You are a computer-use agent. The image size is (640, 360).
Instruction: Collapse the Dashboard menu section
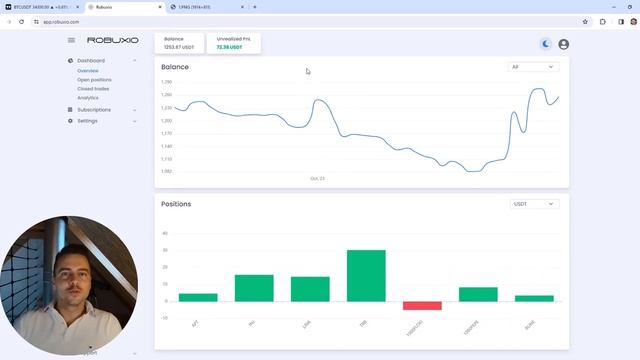point(134,60)
